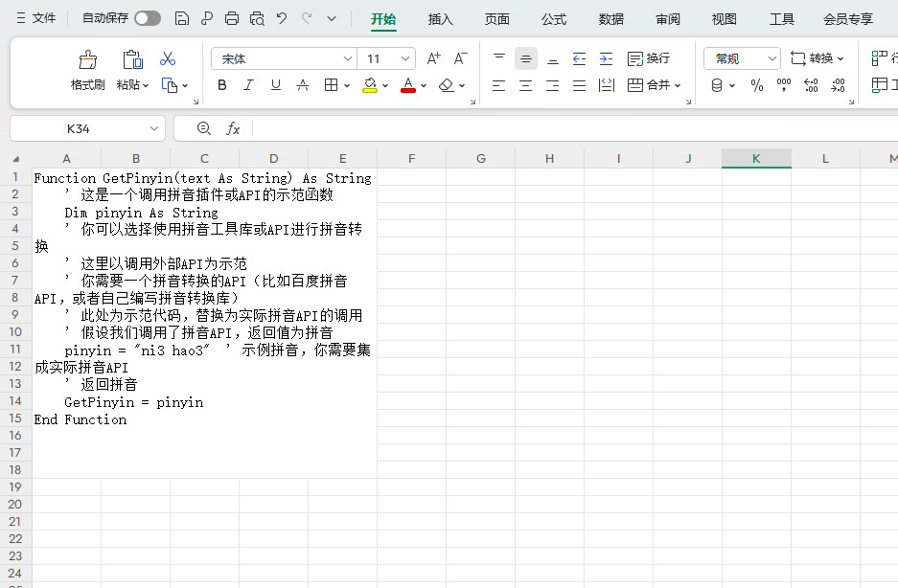Increase decimal places icon
Viewport: 898px width, 588px height.
pos(811,85)
